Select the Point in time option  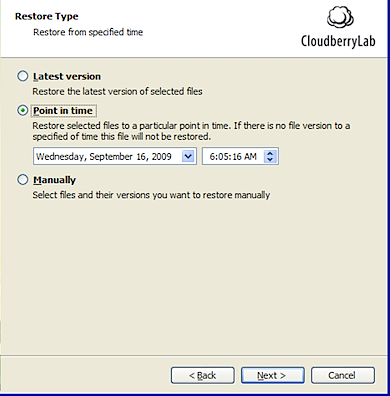click(x=22, y=111)
